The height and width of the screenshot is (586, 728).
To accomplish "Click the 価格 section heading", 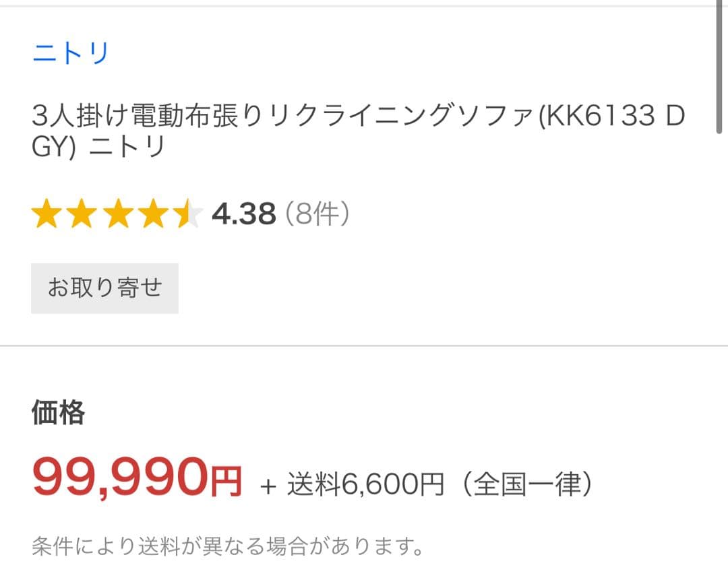I will point(57,414).
